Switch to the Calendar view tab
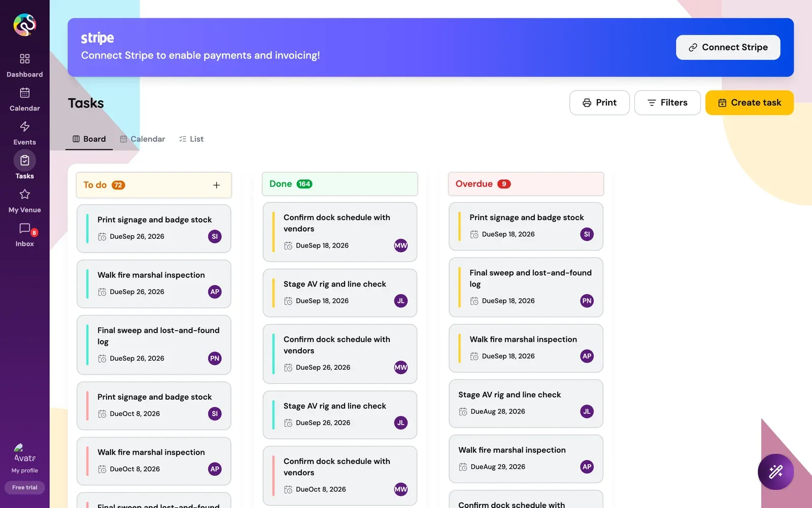Screen dimensions: 812x508 [x=143, y=139]
